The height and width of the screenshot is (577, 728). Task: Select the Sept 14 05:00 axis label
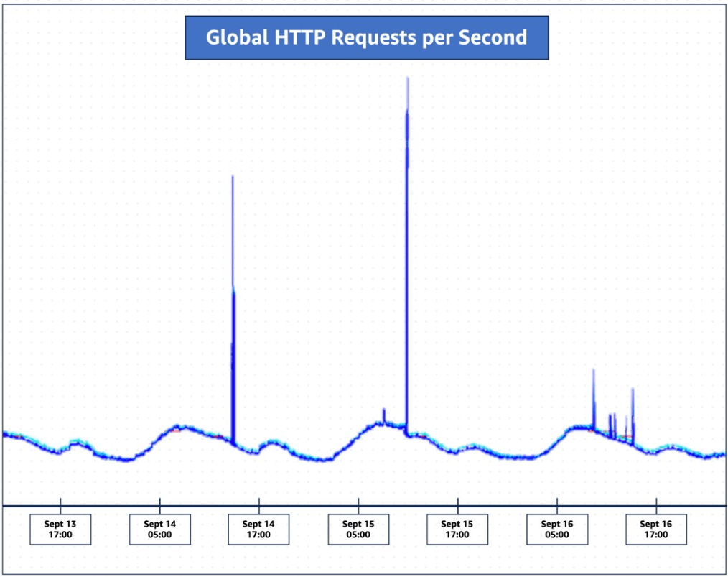click(x=159, y=529)
